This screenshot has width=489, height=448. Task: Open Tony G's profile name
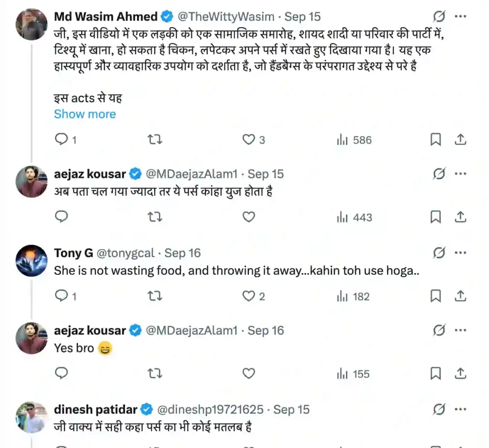[x=74, y=253]
